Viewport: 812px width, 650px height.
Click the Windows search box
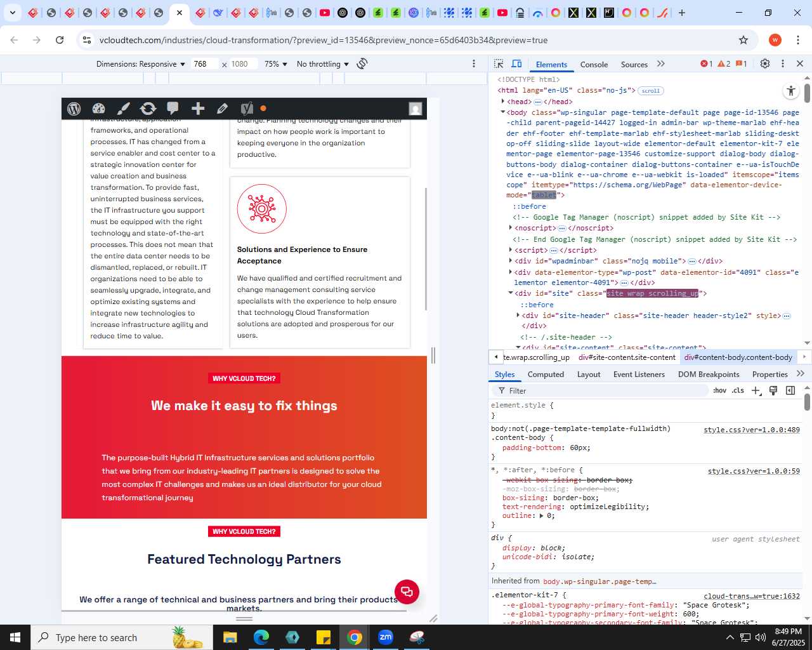(122, 637)
